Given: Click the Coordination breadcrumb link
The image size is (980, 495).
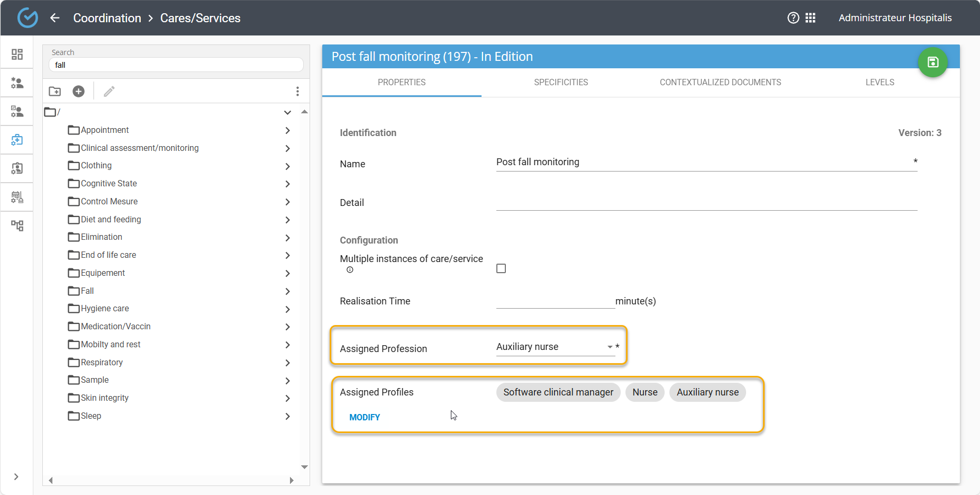Looking at the screenshot, I should click(x=107, y=18).
